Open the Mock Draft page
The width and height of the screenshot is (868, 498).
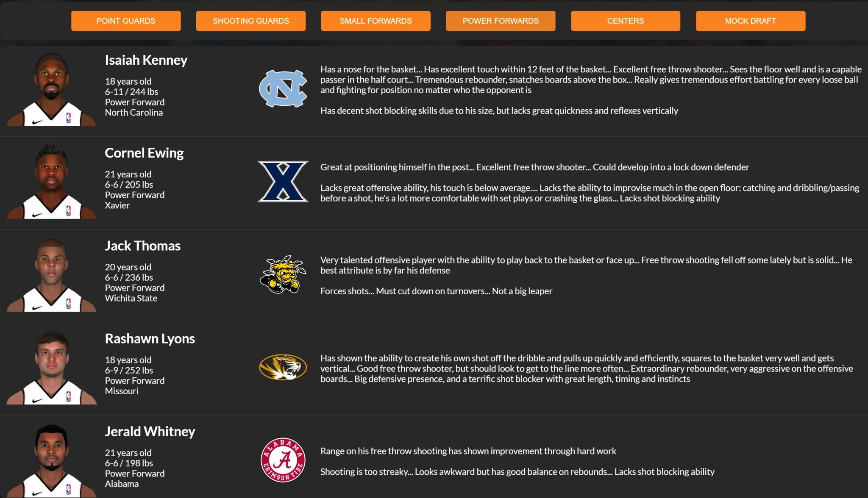[x=750, y=21]
